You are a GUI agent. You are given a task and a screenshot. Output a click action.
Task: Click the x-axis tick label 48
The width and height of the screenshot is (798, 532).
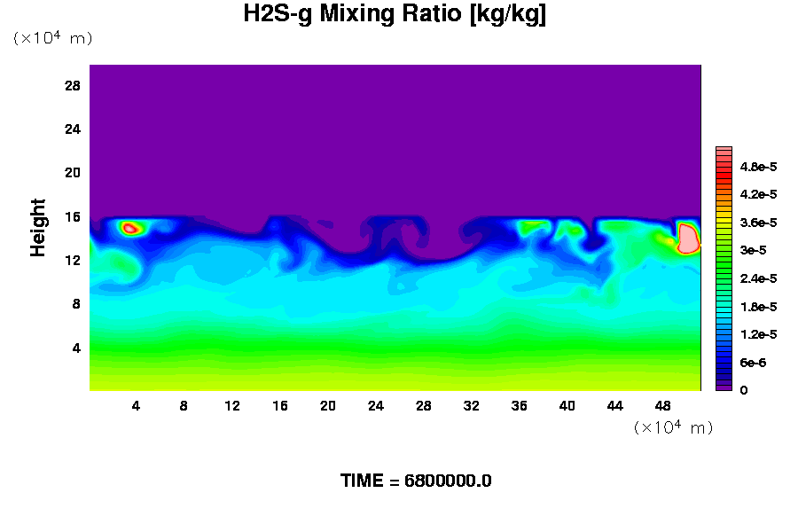pyautogui.click(x=663, y=406)
